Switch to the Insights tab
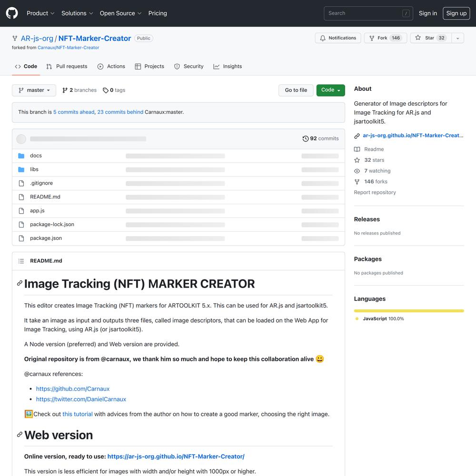The width and height of the screenshot is (476, 476). [228, 67]
